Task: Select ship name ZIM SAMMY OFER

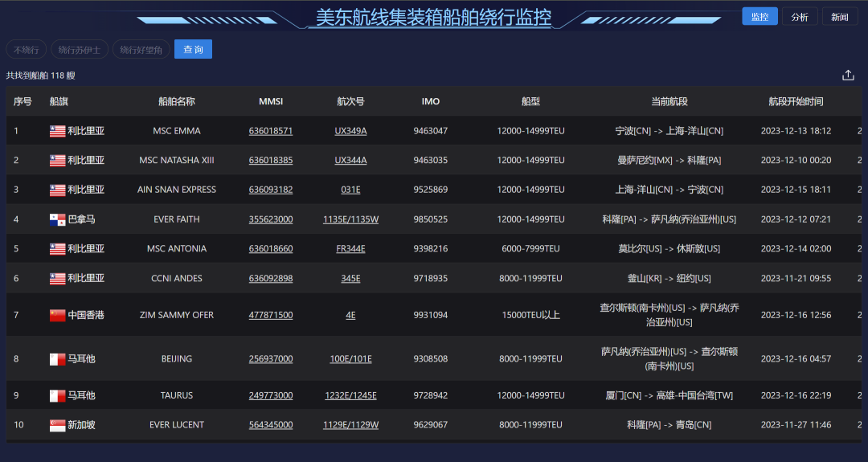Action: pyautogui.click(x=177, y=315)
